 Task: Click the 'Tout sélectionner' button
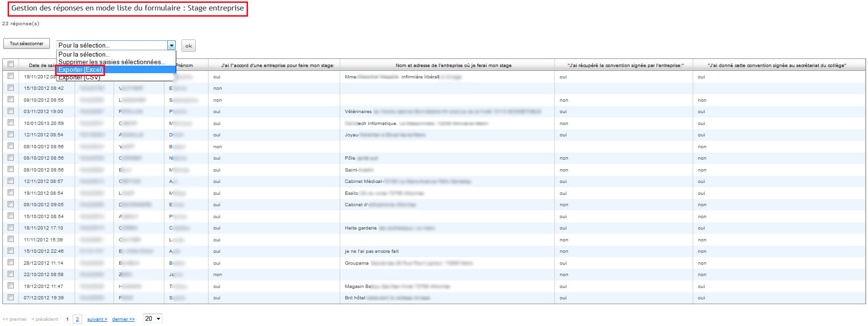(27, 44)
